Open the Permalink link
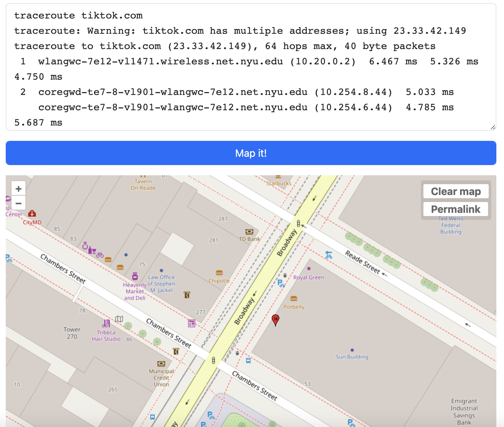The height and width of the screenshot is (427, 504). 456,209
